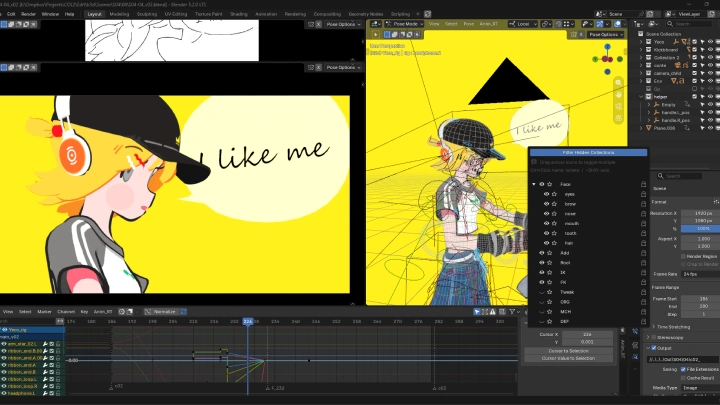Switch perspective/orthographic grid gizmo
The height and width of the screenshot is (405, 720).
[619, 118]
